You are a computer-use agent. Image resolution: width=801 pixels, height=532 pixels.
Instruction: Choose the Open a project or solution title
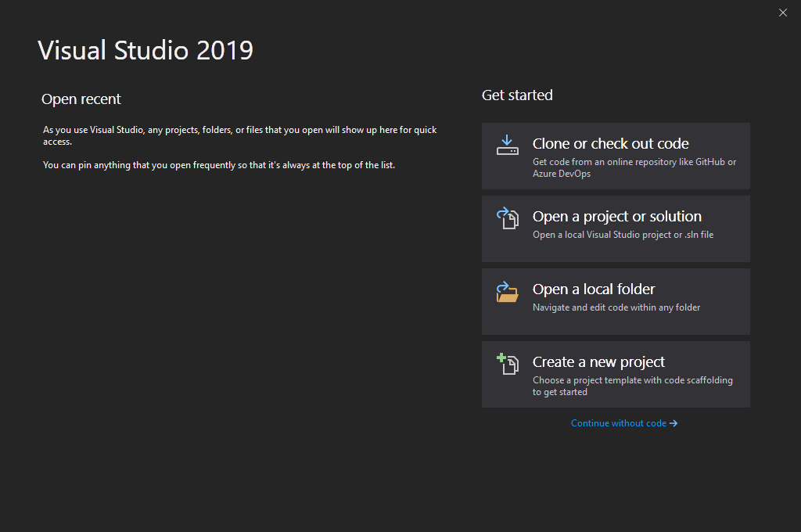pyautogui.click(x=616, y=217)
